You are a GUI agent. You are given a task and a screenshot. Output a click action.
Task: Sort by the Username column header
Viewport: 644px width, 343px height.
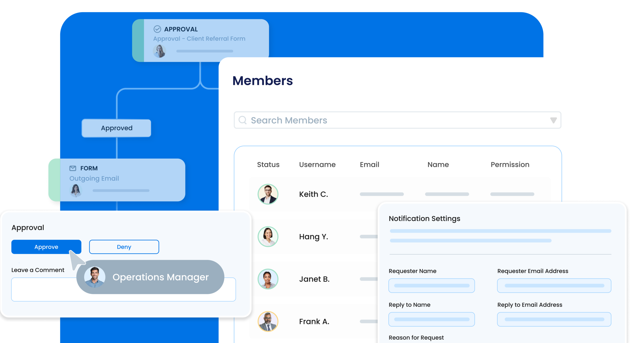[x=317, y=164]
